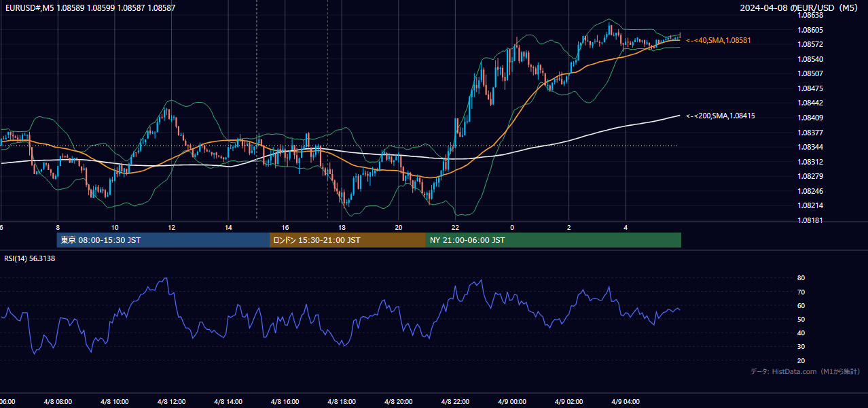This screenshot has height=408, width=868.
Task: Click hour label 22 under price chart
Action: [455, 228]
